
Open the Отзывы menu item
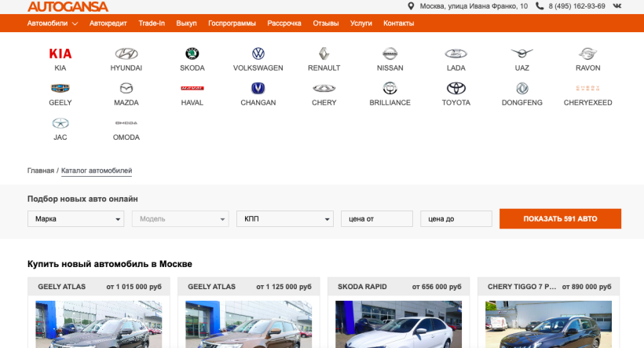326,24
